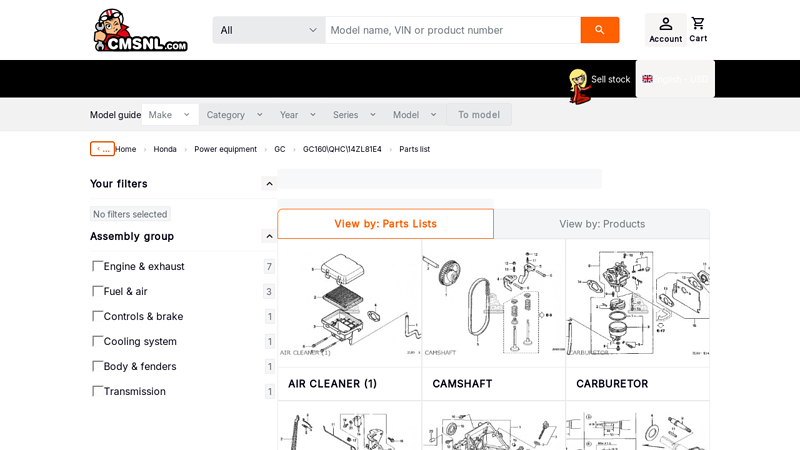
Task: Collapse the Your filters section chevron
Action: pyautogui.click(x=269, y=184)
